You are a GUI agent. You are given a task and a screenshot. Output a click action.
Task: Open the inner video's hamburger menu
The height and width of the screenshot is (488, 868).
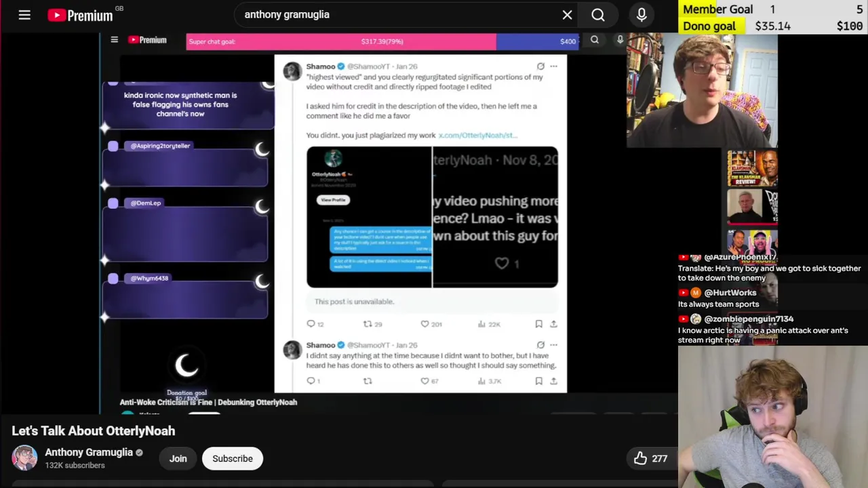tap(114, 40)
